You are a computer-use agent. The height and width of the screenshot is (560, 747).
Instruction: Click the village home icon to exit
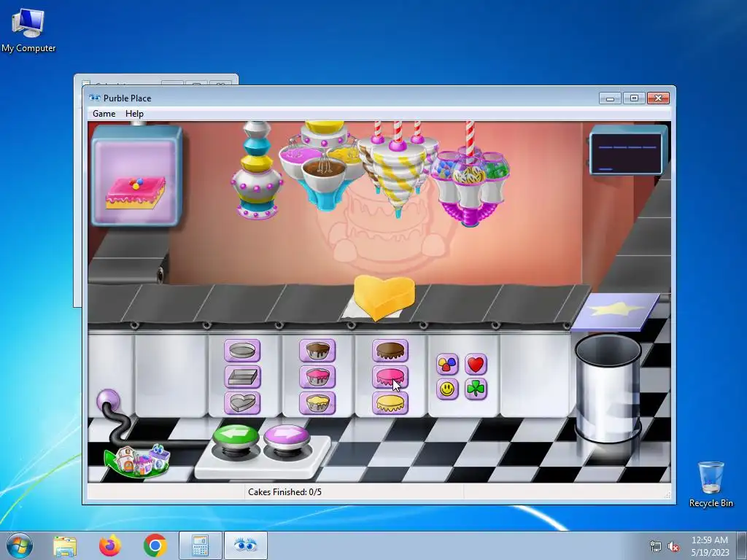(x=137, y=461)
